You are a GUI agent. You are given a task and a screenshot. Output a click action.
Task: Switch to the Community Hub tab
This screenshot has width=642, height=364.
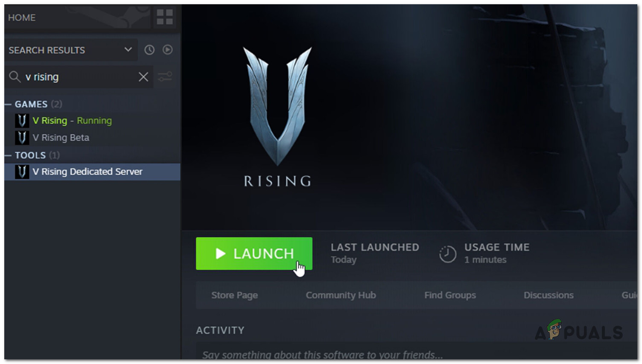pos(341,295)
